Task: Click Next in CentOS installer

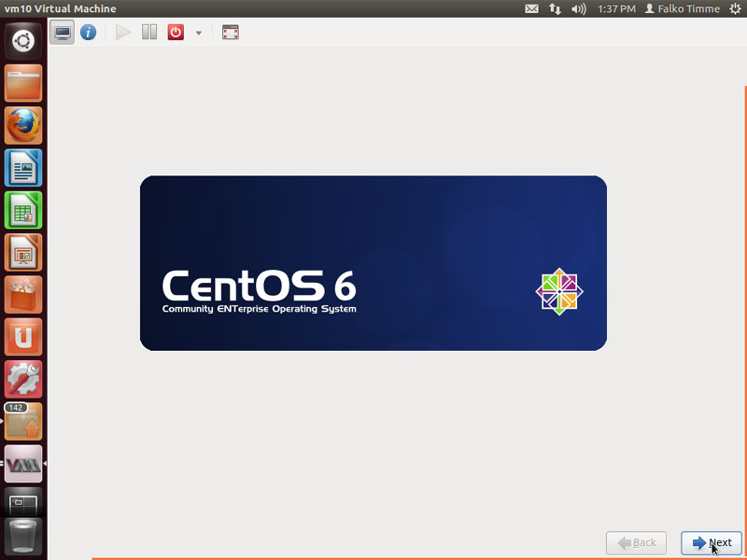Action: click(x=712, y=543)
